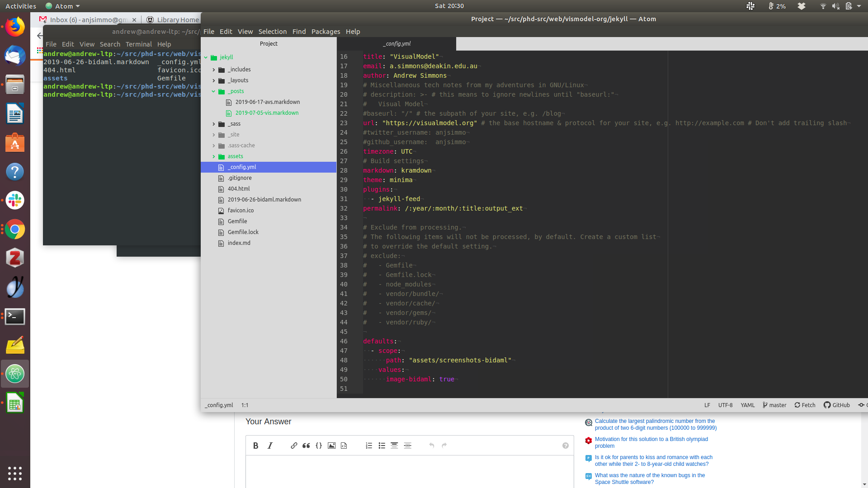
Task: Expand the _includes folder
Action: click(214, 70)
